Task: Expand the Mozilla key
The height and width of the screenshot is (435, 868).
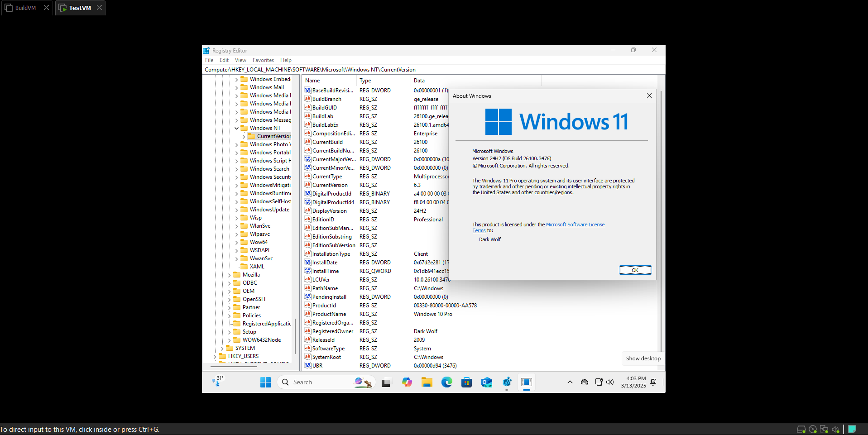Action: [x=229, y=275]
